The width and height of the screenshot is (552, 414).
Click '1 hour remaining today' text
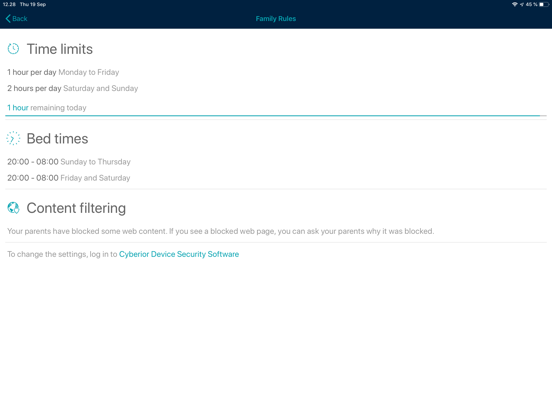pyautogui.click(x=47, y=108)
